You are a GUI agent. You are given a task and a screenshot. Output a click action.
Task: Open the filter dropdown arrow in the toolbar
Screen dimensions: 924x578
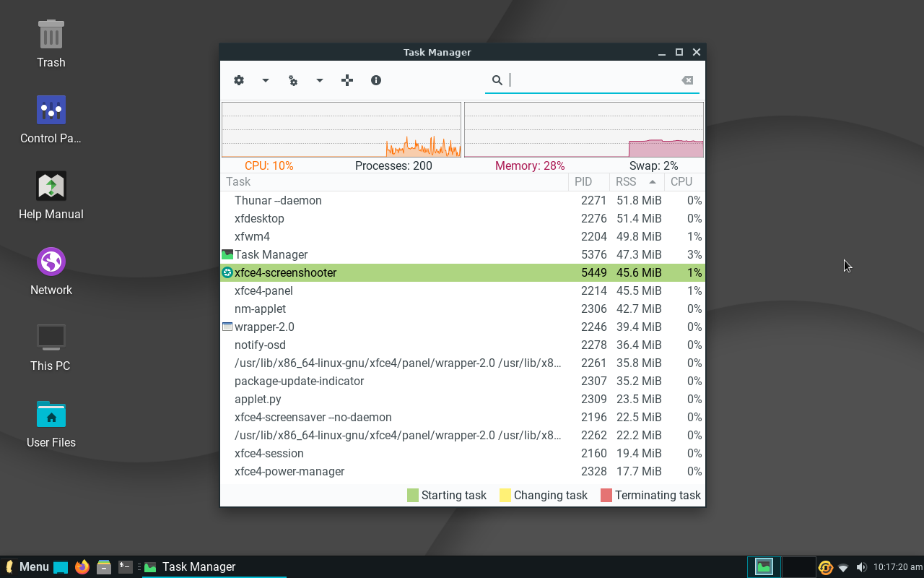318,80
